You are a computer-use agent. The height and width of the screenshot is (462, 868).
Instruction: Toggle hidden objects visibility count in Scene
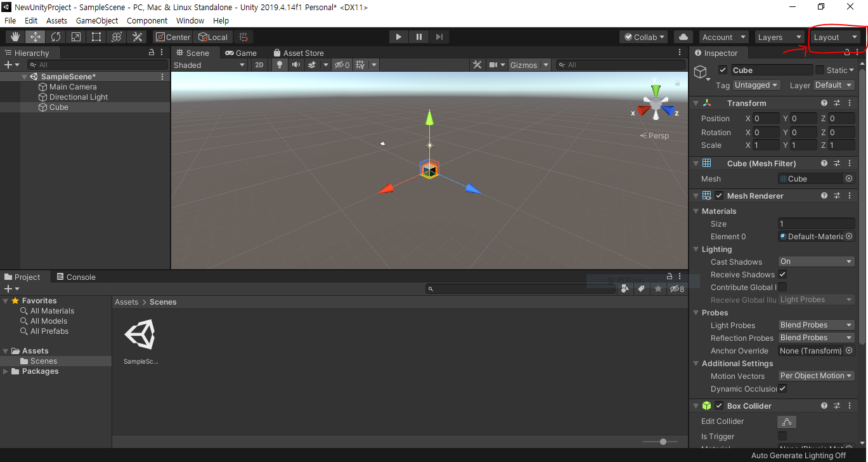[342, 65]
